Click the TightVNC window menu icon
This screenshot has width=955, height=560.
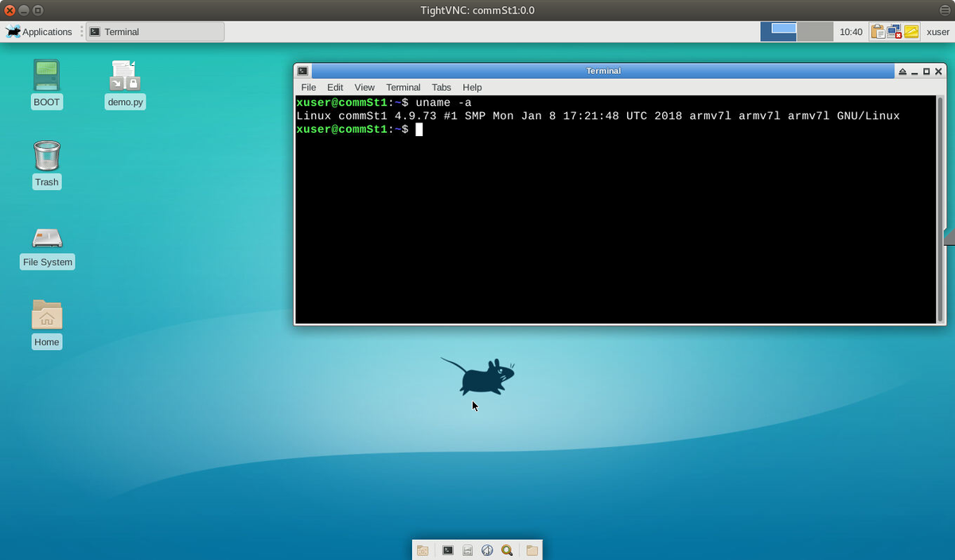click(945, 10)
